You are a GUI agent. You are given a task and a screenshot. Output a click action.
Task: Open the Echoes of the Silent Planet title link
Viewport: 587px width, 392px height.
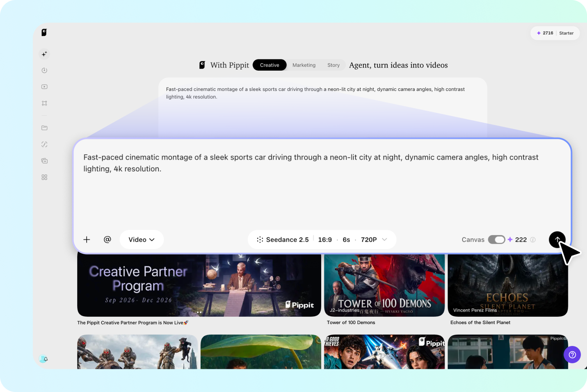[x=480, y=323]
